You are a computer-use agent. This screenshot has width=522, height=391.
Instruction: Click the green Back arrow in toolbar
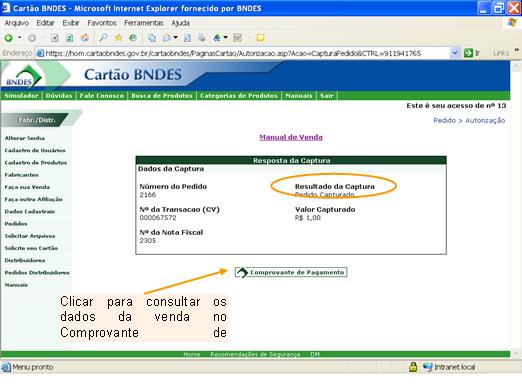coord(8,38)
